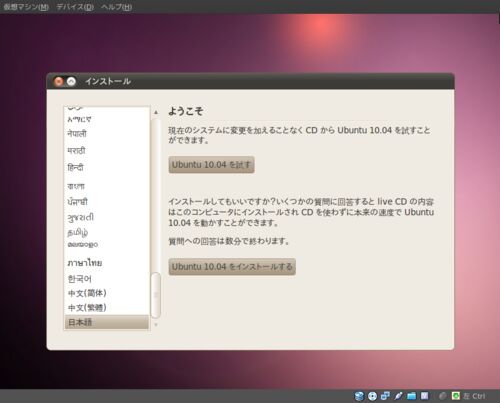This screenshot has height=403, width=500.
Task: Close the インストール window
Action: [59, 81]
